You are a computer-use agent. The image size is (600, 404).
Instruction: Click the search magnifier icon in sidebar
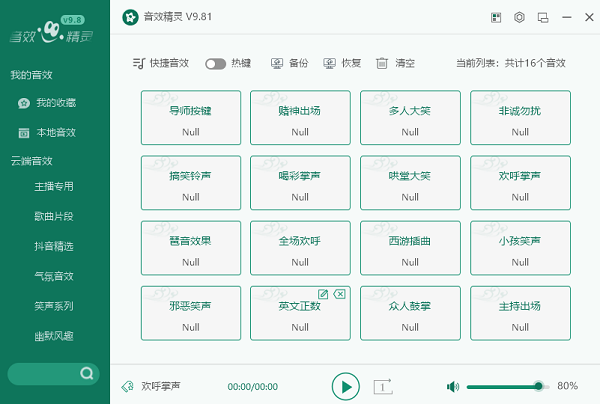point(87,374)
